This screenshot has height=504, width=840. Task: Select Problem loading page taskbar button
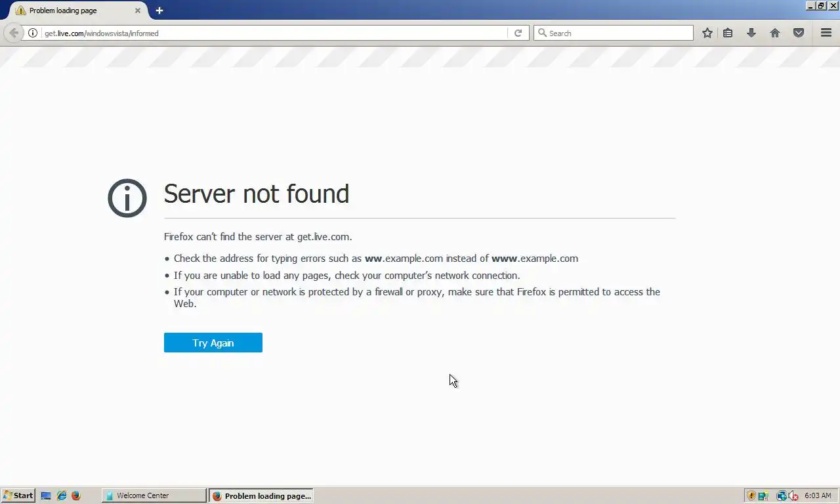point(261,495)
